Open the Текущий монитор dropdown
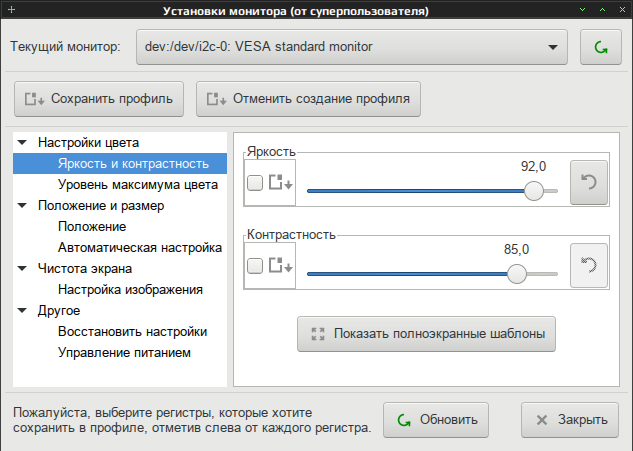 [x=352, y=47]
